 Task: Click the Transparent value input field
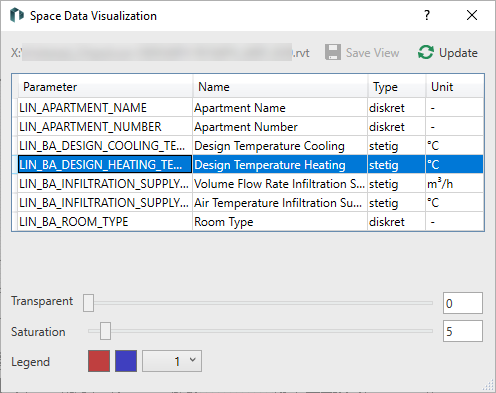coord(463,303)
